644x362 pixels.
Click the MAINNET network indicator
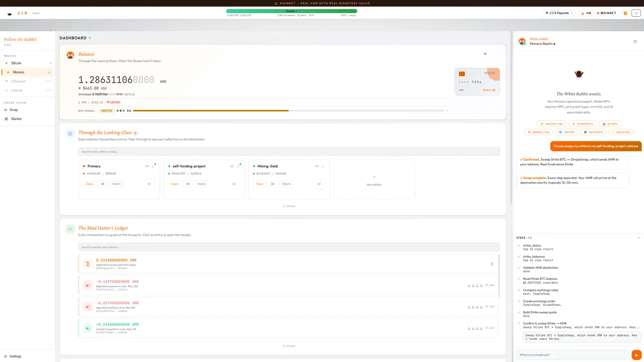pyautogui.click(x=606, y=13)
